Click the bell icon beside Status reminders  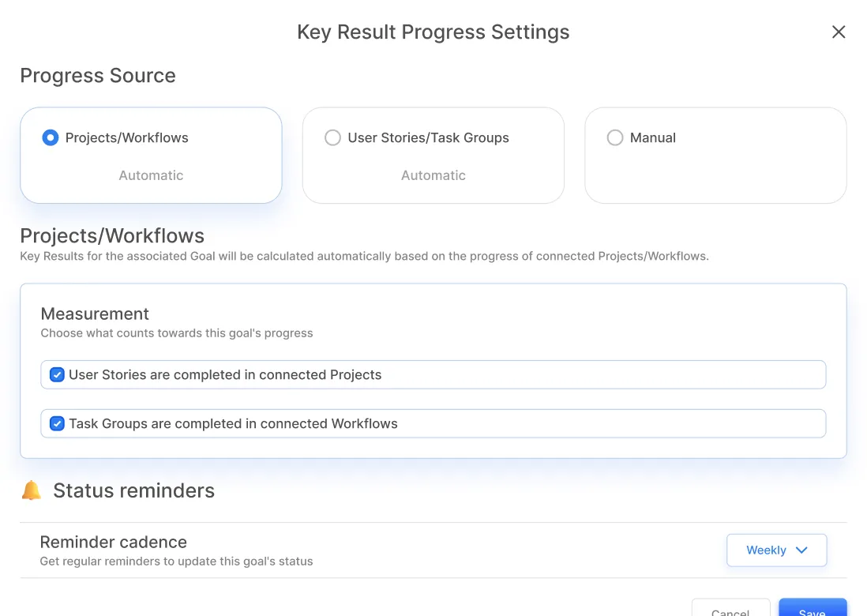32,490
